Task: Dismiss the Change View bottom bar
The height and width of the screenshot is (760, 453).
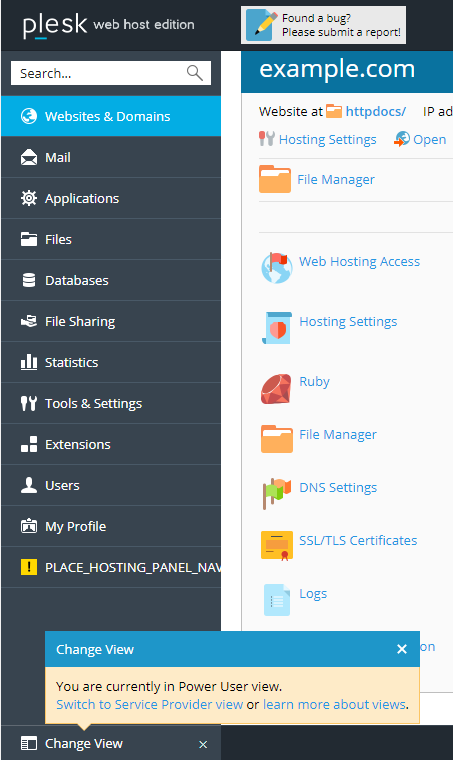Action: [x=203, y=744]
